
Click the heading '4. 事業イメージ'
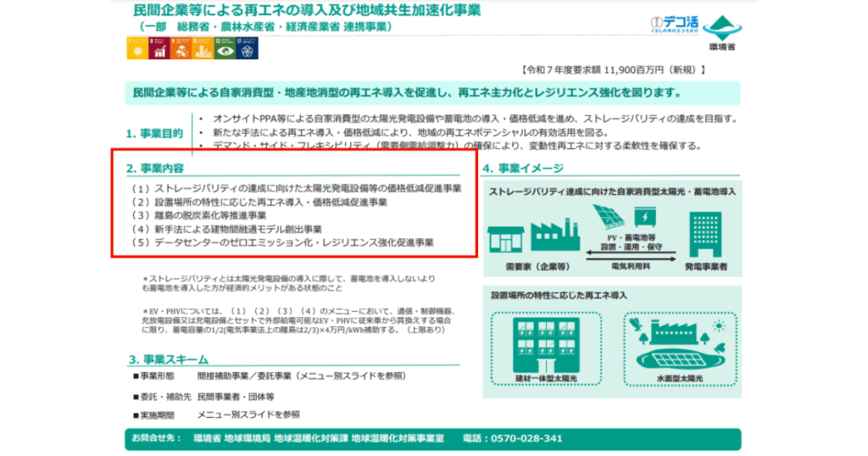(522, 168)
